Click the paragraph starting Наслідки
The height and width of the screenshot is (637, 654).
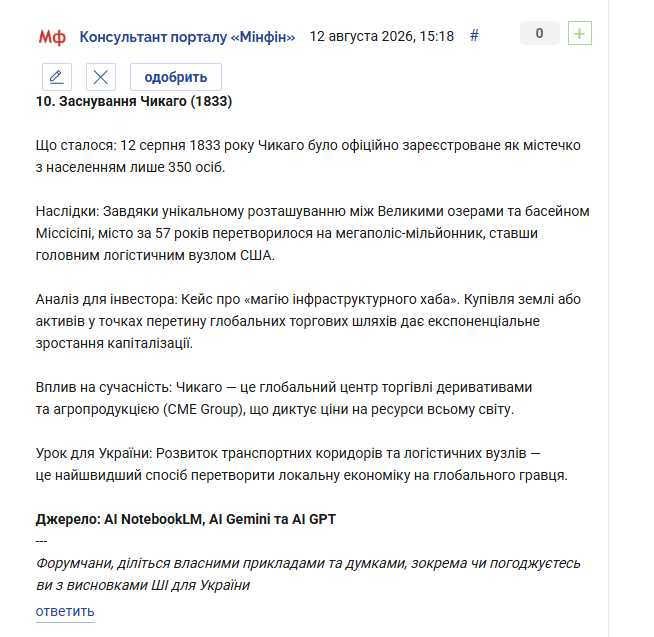pyautogui.click(x=312, y=233)
